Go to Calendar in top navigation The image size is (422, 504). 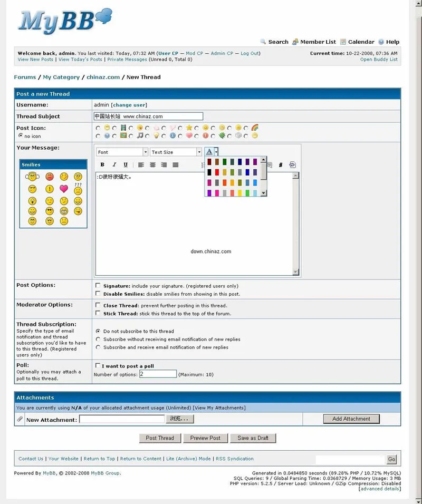click(361, 42)
